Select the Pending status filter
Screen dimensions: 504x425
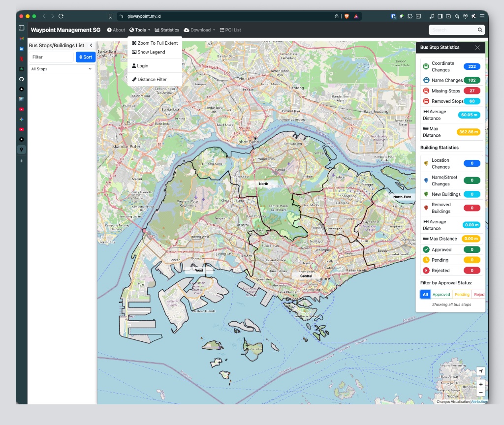(x=462, y=295)
